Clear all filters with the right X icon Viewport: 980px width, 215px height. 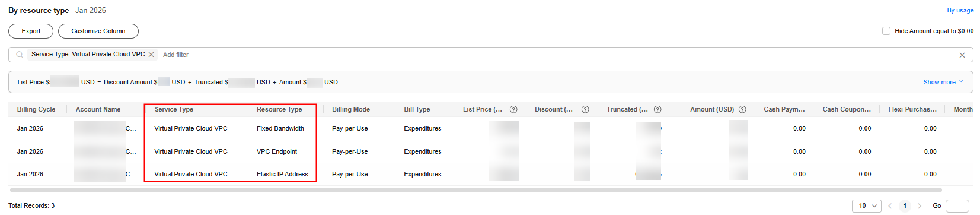(962, 55)
